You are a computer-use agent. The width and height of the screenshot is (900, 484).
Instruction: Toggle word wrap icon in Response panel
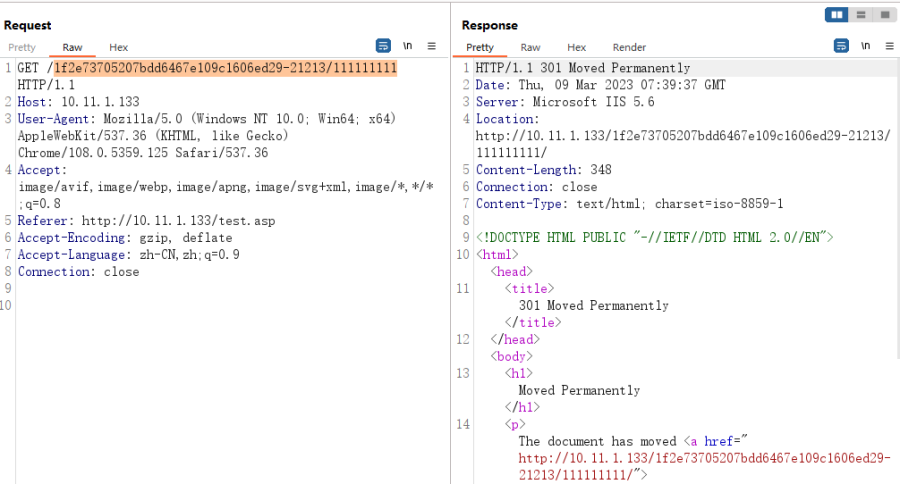[841, 46]
